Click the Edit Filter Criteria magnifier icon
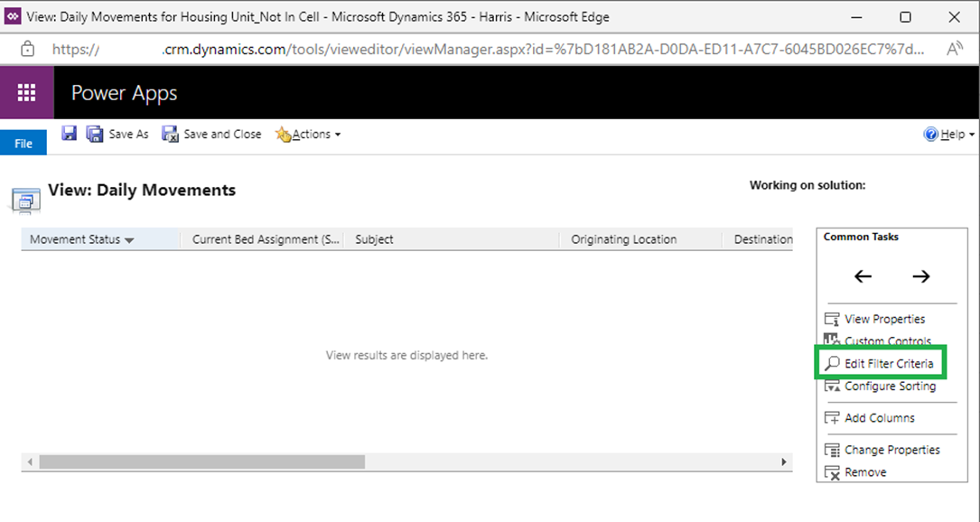 point(832,363)
